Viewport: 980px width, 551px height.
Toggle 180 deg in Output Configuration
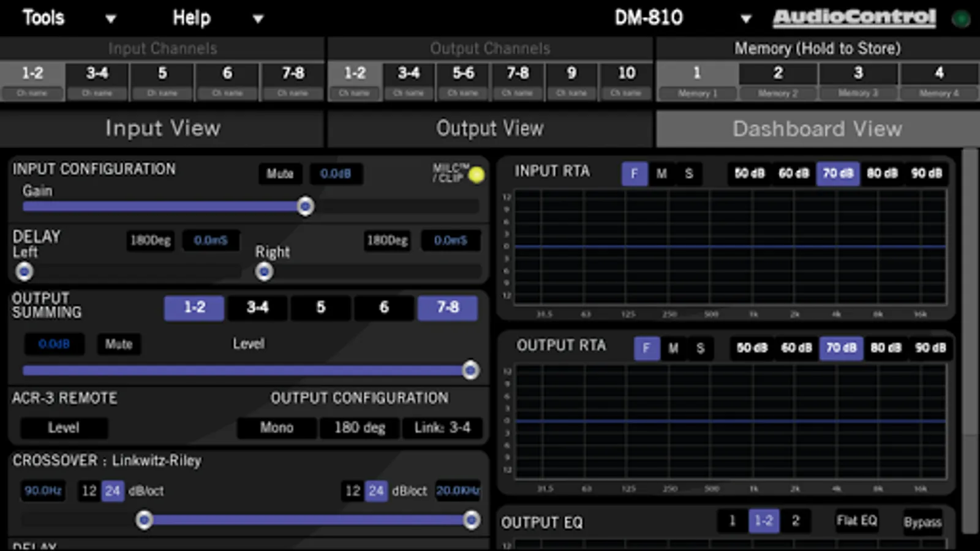coord(360,427)
